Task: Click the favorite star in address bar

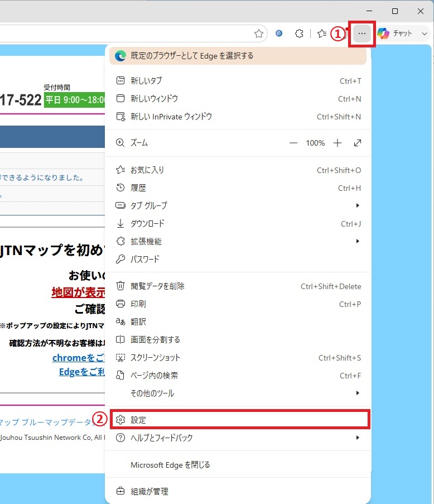Action: (259, 33)
